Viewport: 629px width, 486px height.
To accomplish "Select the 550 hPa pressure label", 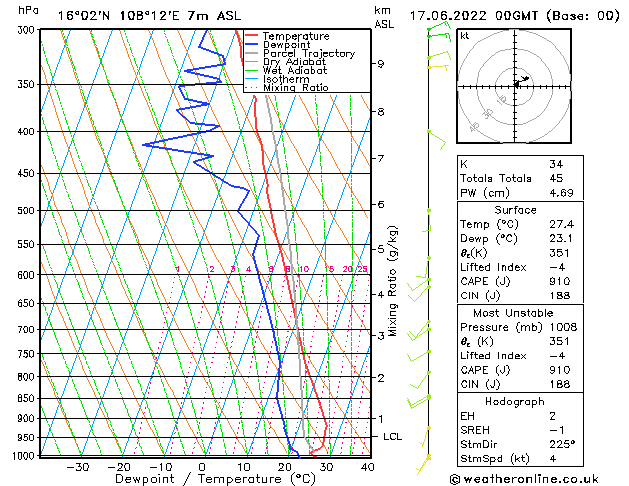I will (x=28, y=244).
